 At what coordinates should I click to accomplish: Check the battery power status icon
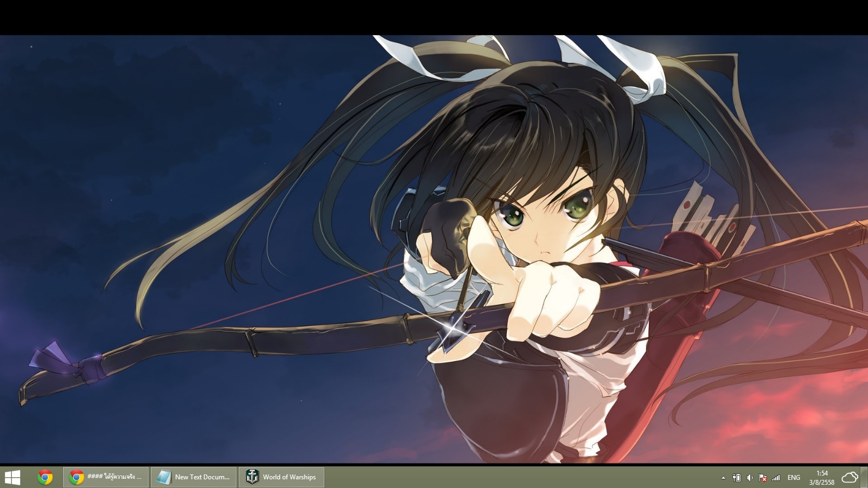coord(737,478)
